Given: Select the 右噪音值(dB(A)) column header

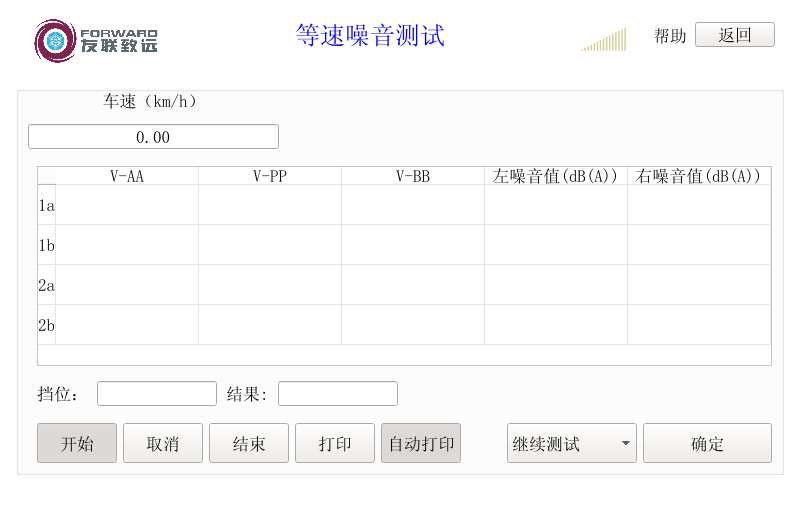Looking at the screenshot, I should coord(698,176).
